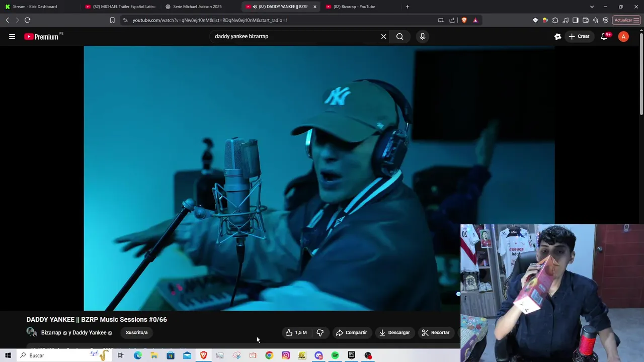The image size is (644, 362).
Task: Open the extensions puzzle piece menu
Action: (x=555, y=20)
